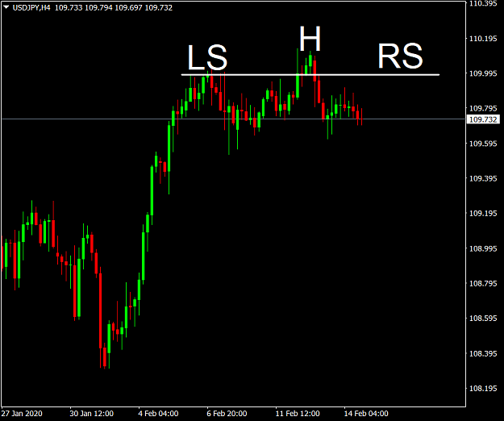This screenshot has height=421, width=504.
Task: Click the 108.795 price scale label
Action: [483, 283]
